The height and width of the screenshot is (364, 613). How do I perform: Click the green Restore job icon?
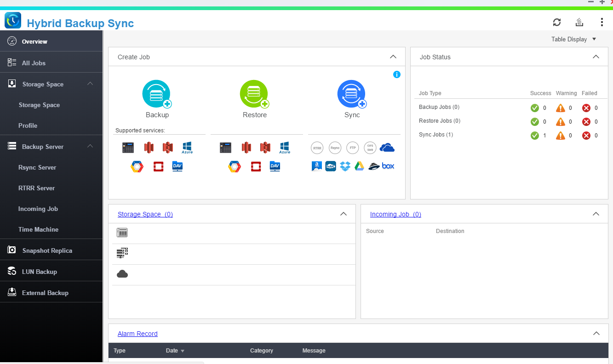254,94
